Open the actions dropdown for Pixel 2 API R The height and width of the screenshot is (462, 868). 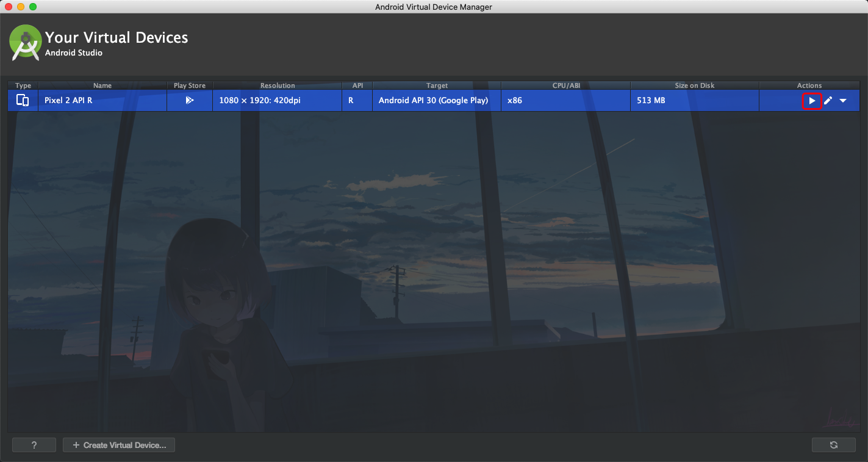coord(843,101)
